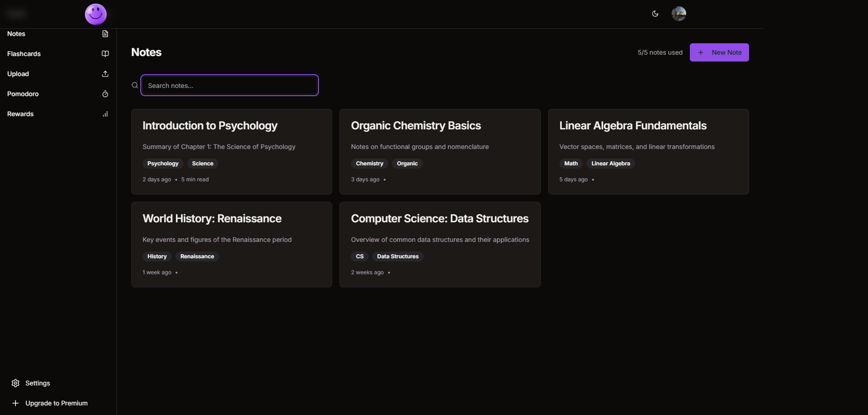Go to Pomodoro in the sidebar
The image size is (868, 415).
pyautogui.click(x=23, y=94)
